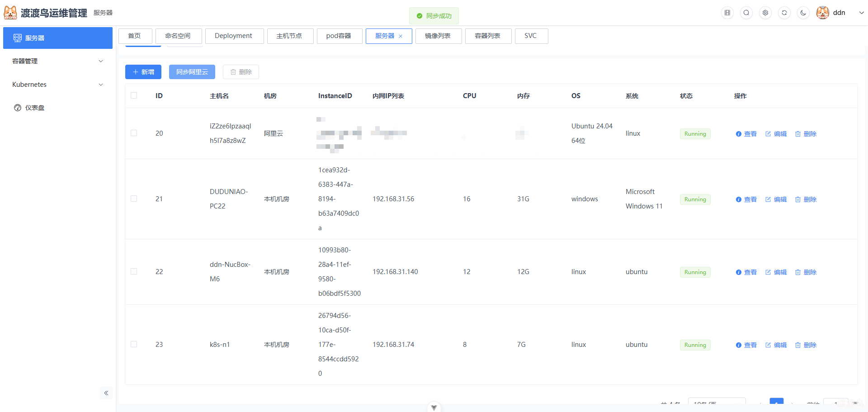
Task: Switch to the 镜像列表 tab
Action: (x=438, y=36)
